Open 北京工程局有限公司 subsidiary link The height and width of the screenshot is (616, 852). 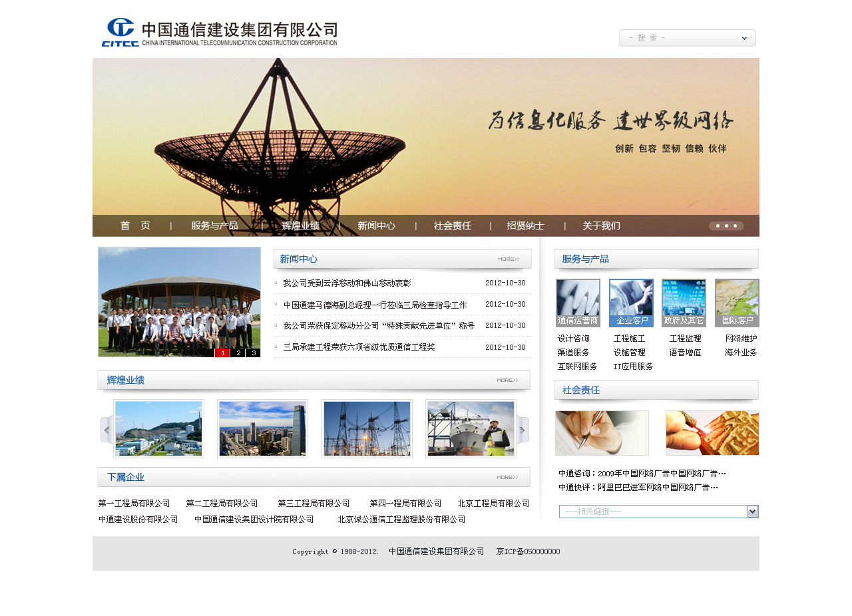point(494,504)
